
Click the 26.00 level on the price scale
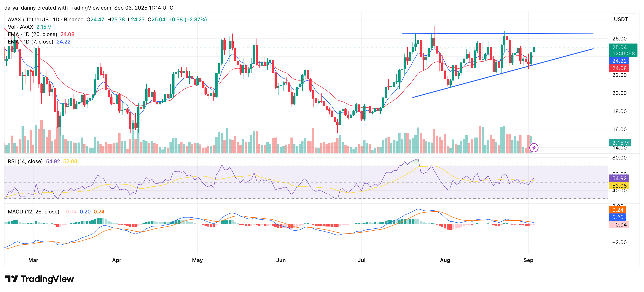click(x=619, y=39)
